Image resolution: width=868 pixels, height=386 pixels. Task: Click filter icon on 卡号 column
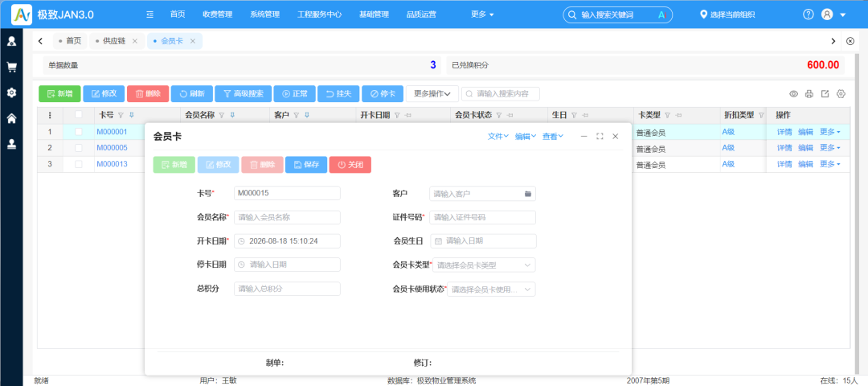point(121,115)
